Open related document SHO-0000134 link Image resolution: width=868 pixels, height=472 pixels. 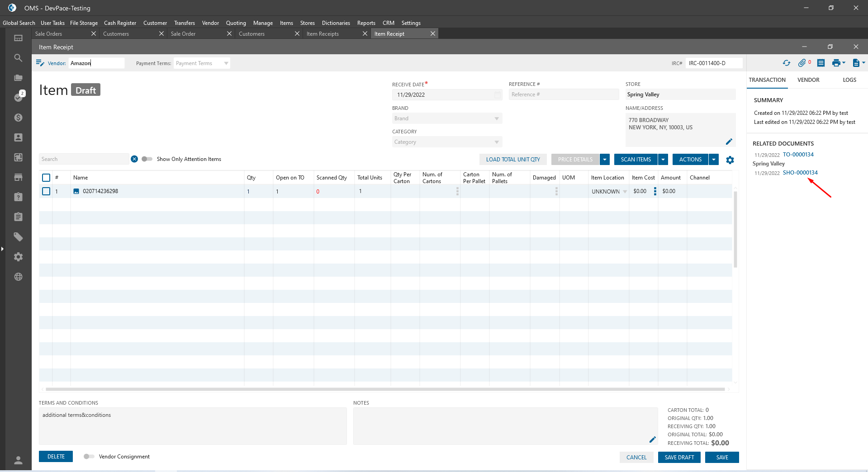[x=800, y=173]
